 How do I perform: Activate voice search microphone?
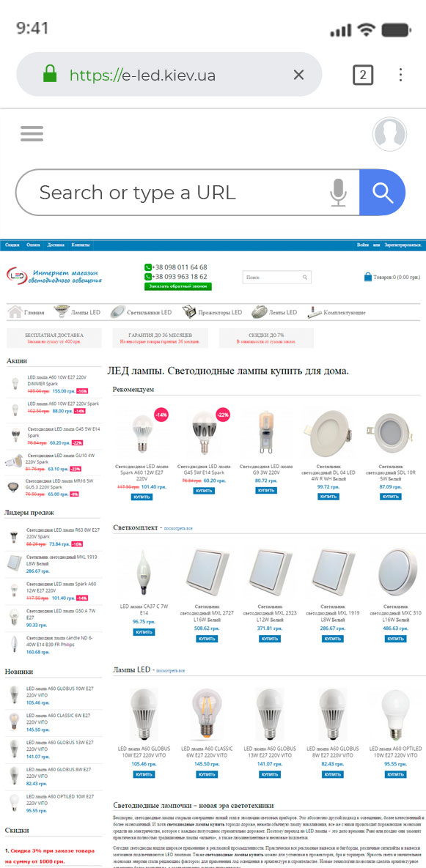point(338,193)
